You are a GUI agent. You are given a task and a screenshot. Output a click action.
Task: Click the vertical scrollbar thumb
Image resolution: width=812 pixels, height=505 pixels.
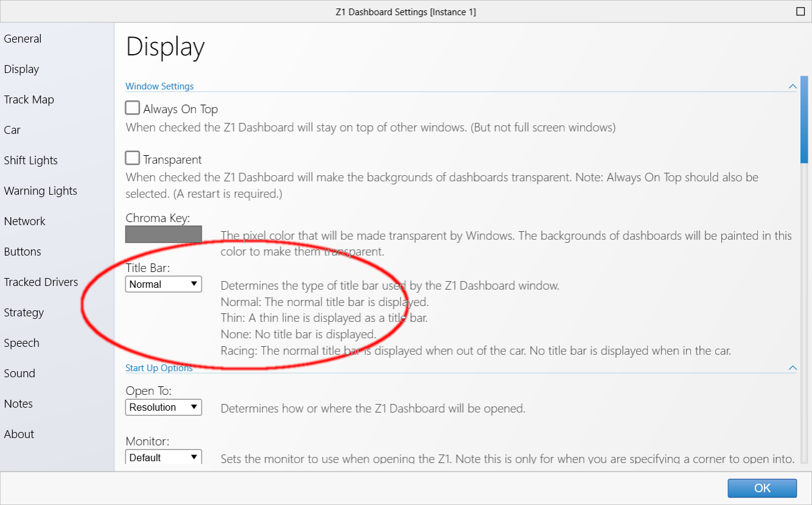coord(804,120)
